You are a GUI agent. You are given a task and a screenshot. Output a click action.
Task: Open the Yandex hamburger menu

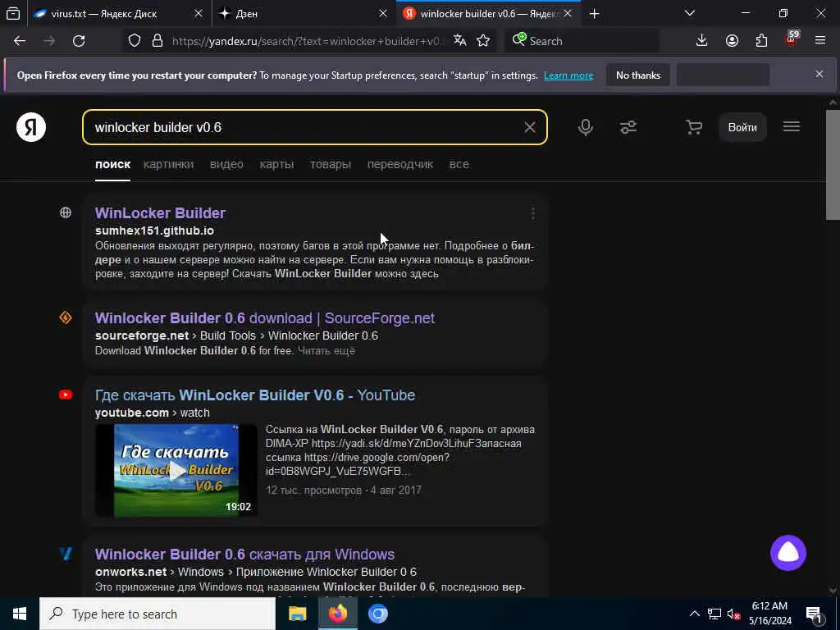point(792,127)
